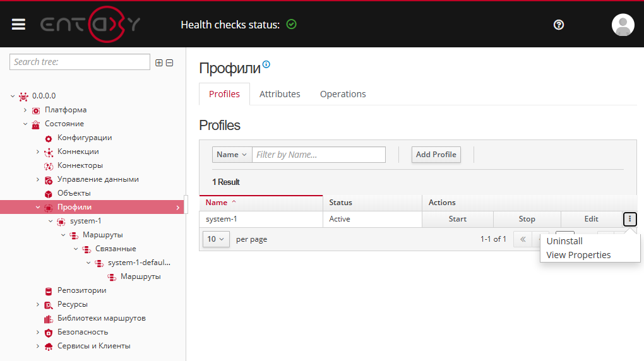644x361 pixels.
Task: Open the 10 per page dropdown
Action: (216, 239)
